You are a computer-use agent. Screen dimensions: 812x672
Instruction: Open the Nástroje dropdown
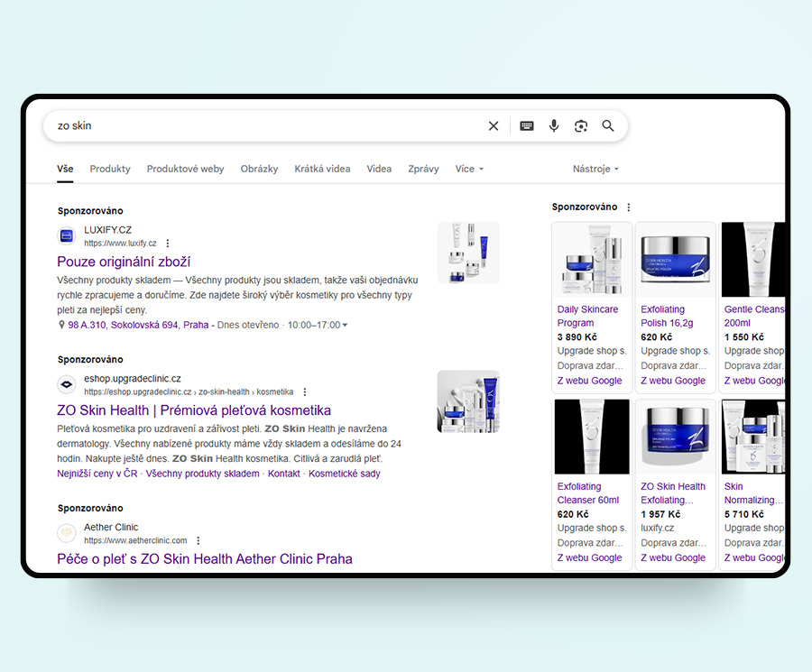click(x=595, y=169)
